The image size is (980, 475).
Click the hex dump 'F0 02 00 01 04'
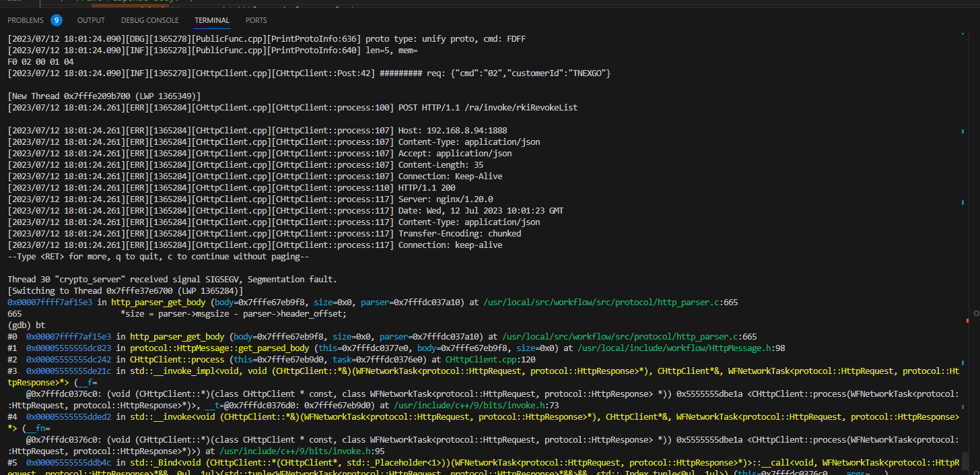pyautogui.click(x=40, y=62)
